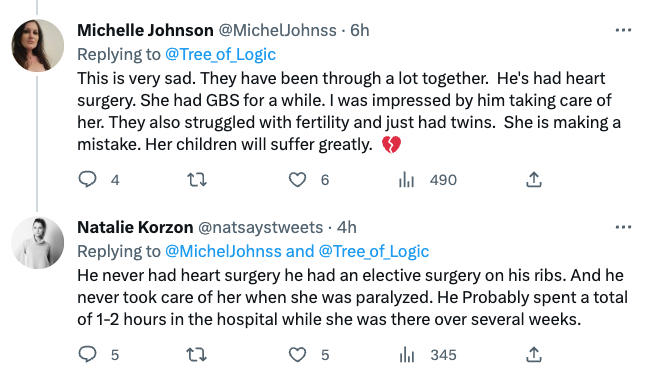The image size is (645, 375).
Task: Open the @natsaystweets handle
Action: pos(260,227)
